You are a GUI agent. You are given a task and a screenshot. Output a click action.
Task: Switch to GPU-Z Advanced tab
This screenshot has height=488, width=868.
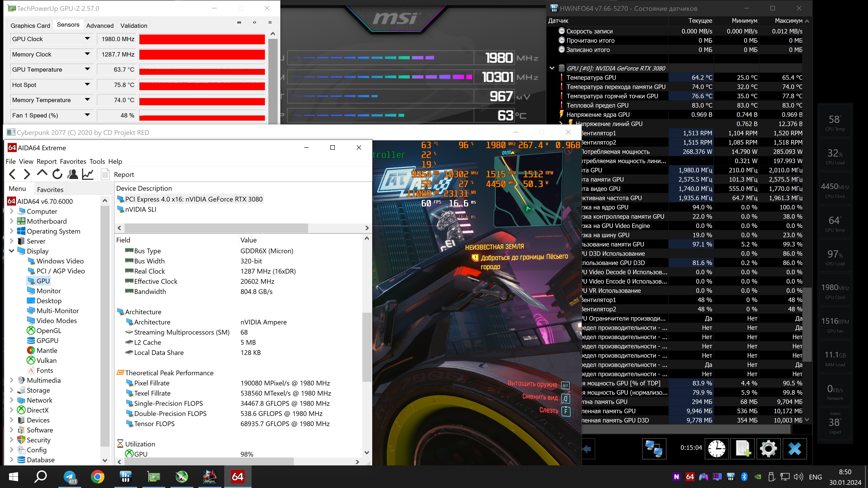[x=100, y=26]
